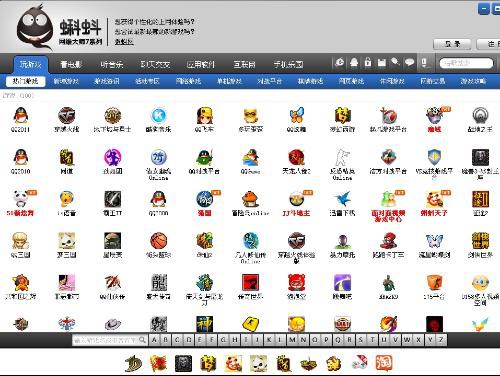
Task: Launch 问道 game icon
Action: (66, 157)
